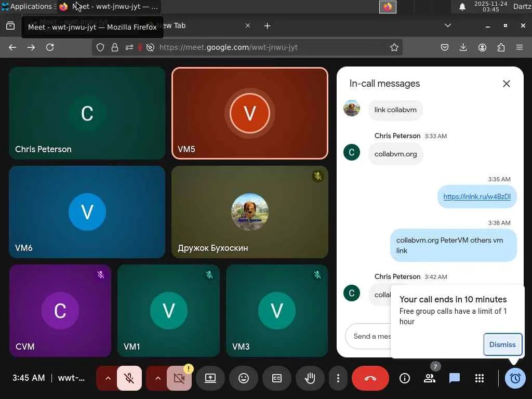This screenshot has width=532, height=399.
Task: Click the Firefox icon in system tray
Action: [388, 7]
